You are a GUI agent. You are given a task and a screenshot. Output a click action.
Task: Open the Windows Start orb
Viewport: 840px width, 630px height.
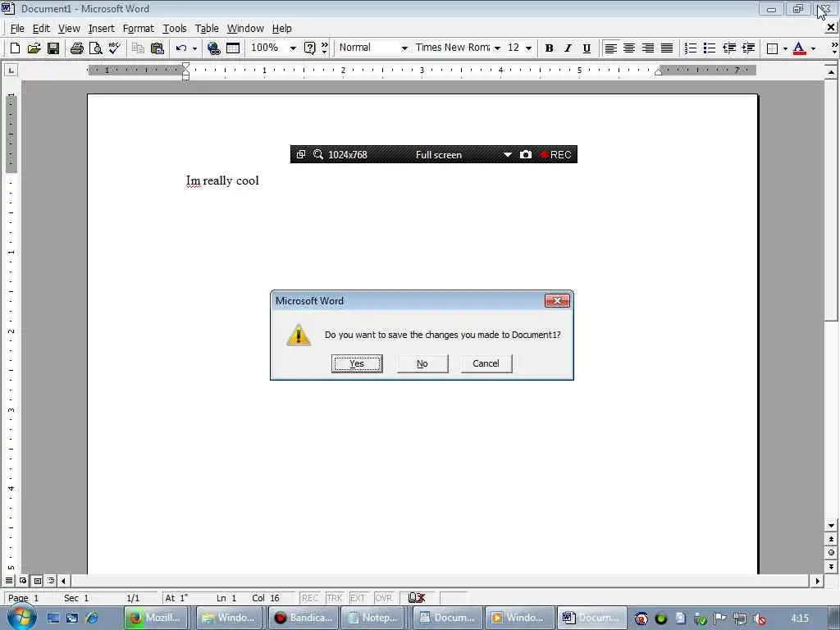point(21,617)
